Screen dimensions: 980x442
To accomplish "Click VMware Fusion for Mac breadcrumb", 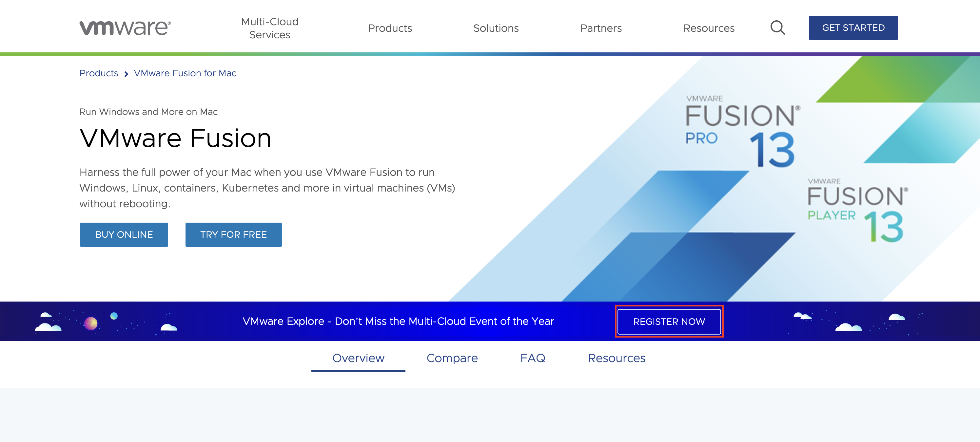I will pyautogui.click(x=185, y=73).
